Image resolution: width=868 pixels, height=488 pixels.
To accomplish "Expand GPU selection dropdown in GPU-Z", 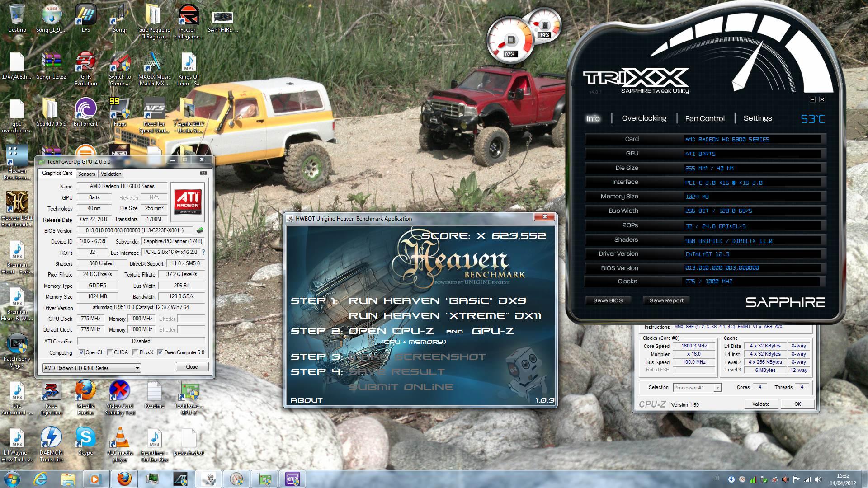I will tap(137, 368).
